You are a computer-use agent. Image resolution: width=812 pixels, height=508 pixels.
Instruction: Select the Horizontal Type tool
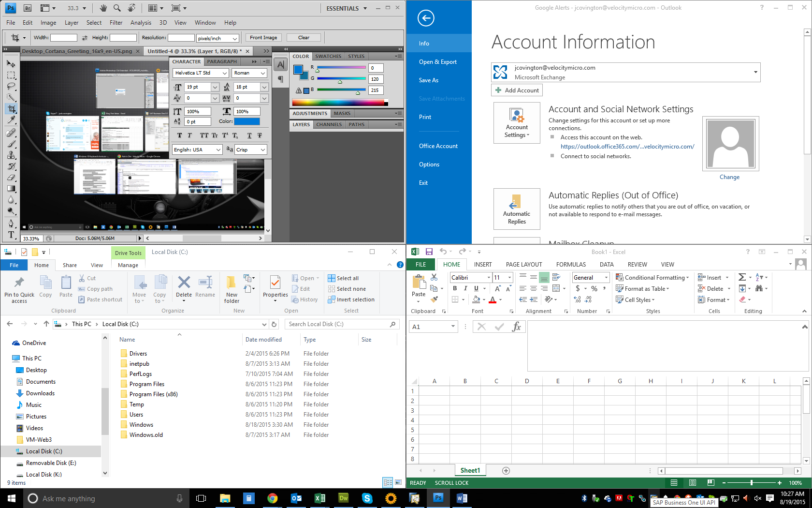pyautogui.click(x=11, y=235)
